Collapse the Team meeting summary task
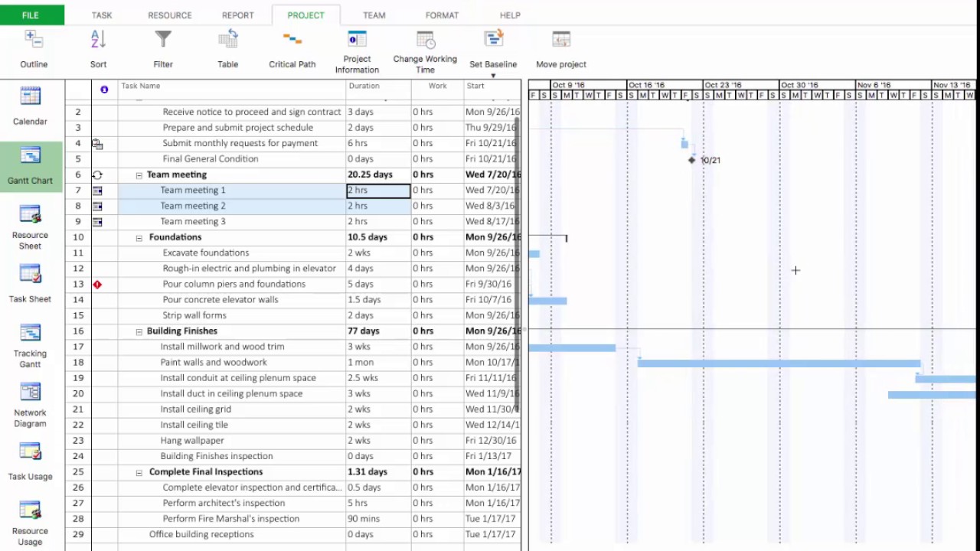Screen dimensions: 980x551 click(139, 175)
